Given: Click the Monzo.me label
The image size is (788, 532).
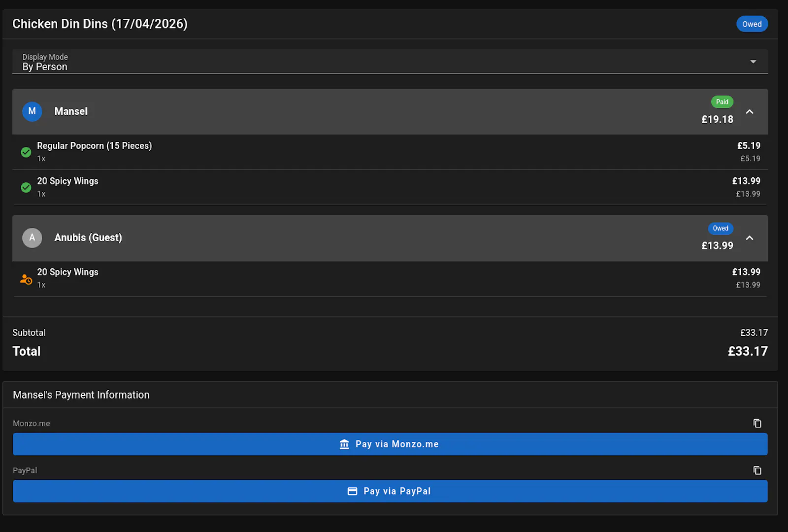Looking at the screenshot, I should click(32, 423).
